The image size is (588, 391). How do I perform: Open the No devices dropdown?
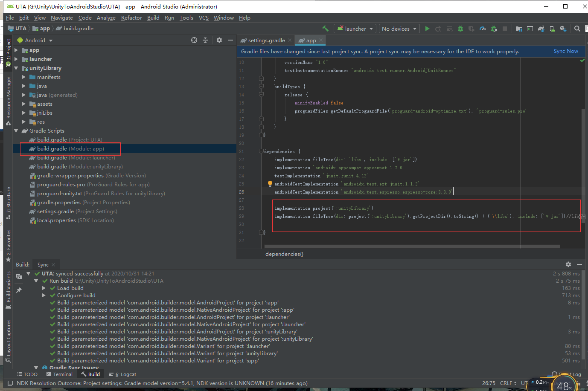point(400,29)
